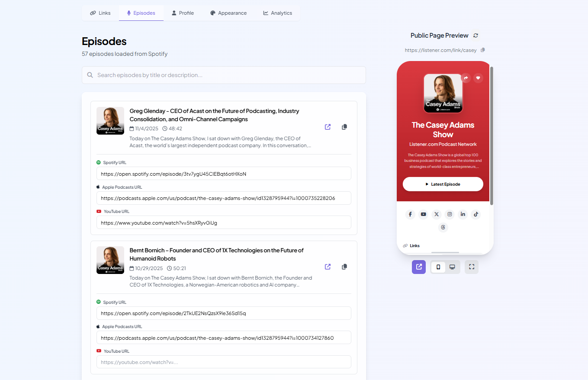This screenshot has width=588, height=380.
Task: Click the share icon in preview header
Action: (466, 78)
